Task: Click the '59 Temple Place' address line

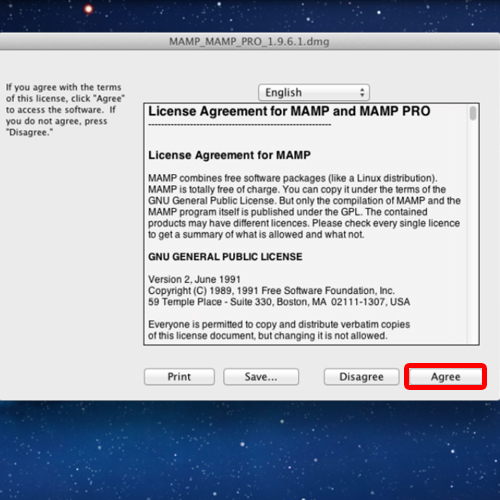Action: [x=279, y=302]
